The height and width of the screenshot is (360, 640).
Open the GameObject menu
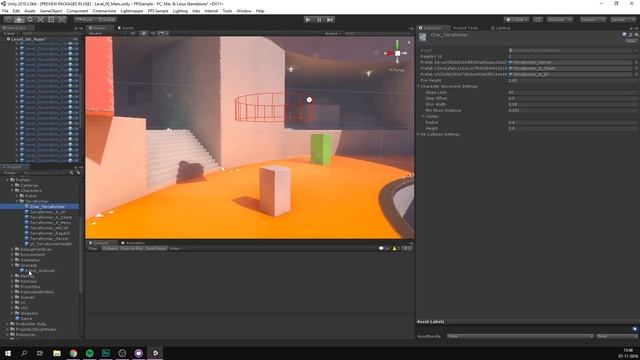click(x=51, y=11)
